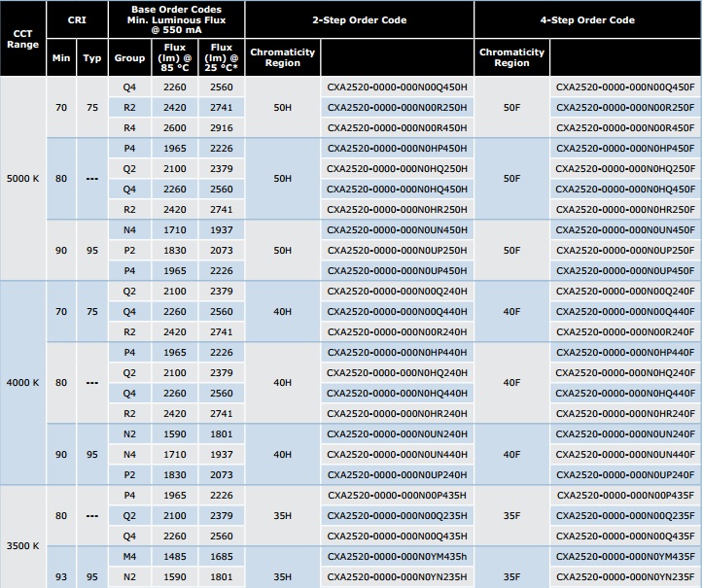Select the CRI minimum value 93

pos(61,576)
